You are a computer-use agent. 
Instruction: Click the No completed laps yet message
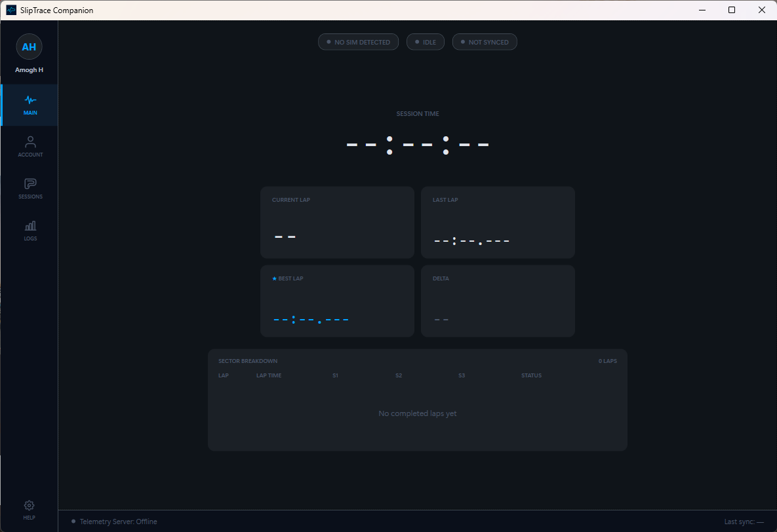click(418, 413)
